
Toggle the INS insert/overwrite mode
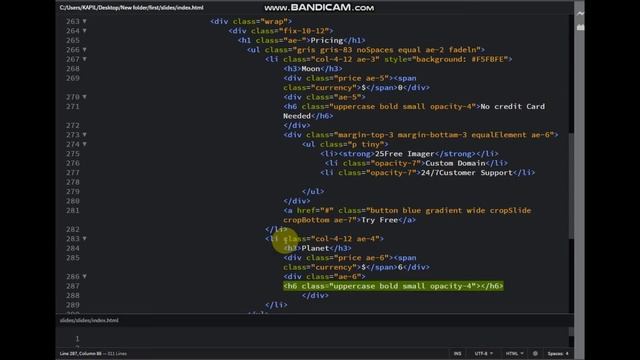[x=458, y=353]
